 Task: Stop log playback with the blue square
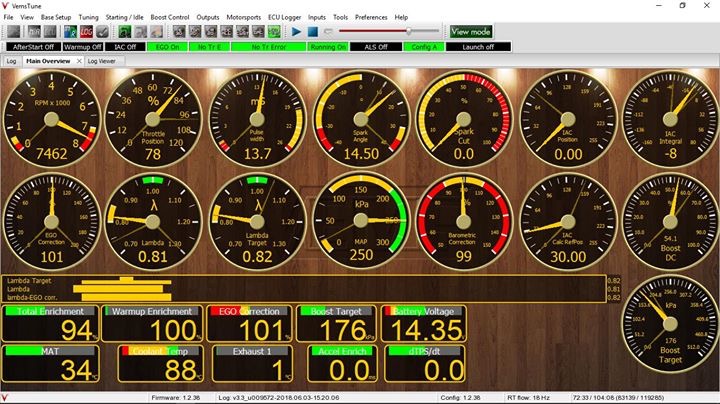312,32
